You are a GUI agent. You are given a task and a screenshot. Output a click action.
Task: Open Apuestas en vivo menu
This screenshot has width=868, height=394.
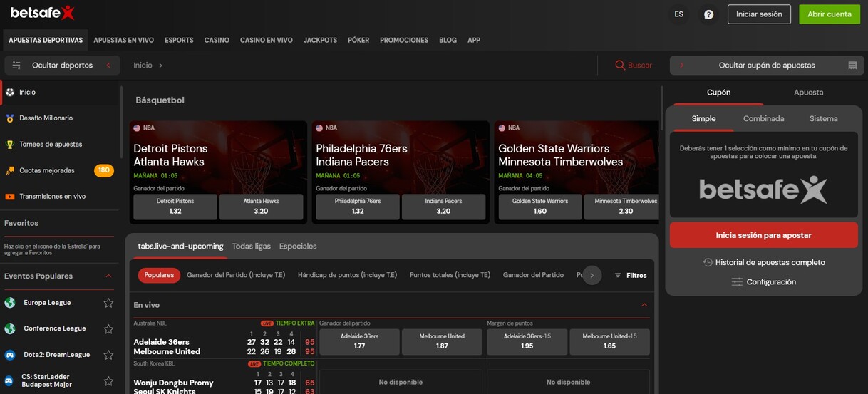click(x=124, y=41)
